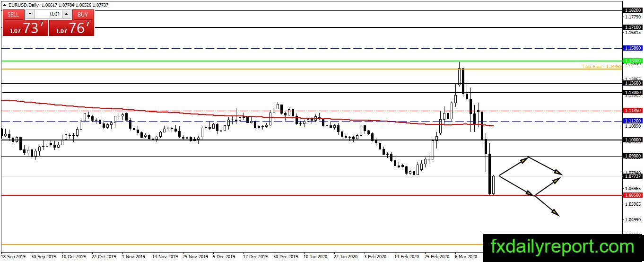Click the sell price 1.07 73 tile

[26, 28]
